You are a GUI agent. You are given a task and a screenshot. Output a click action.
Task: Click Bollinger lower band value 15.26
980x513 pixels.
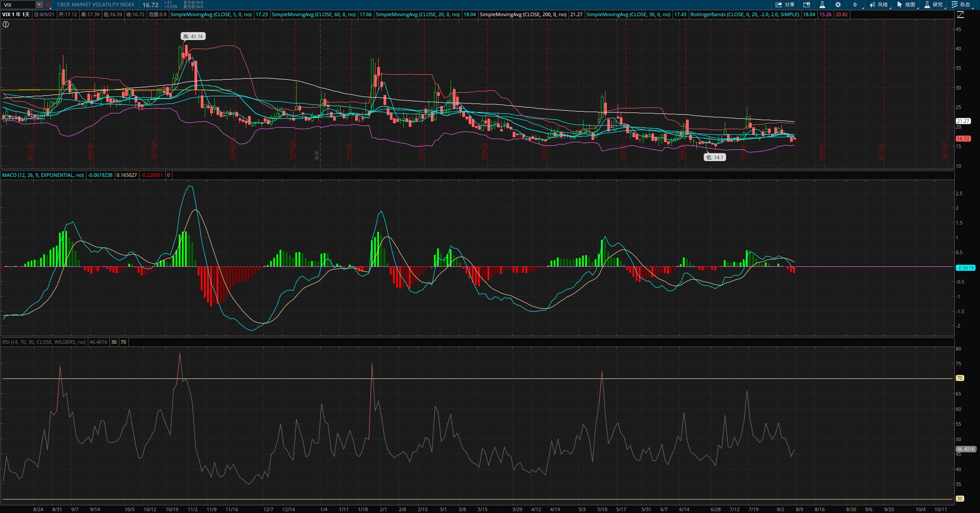coord(825,14)
